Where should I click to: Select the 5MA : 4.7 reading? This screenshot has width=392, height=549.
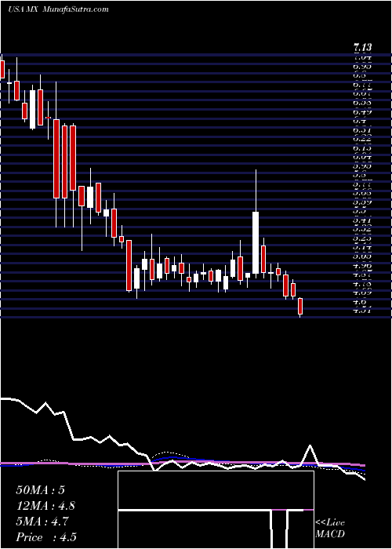click(x=43, y=522)
